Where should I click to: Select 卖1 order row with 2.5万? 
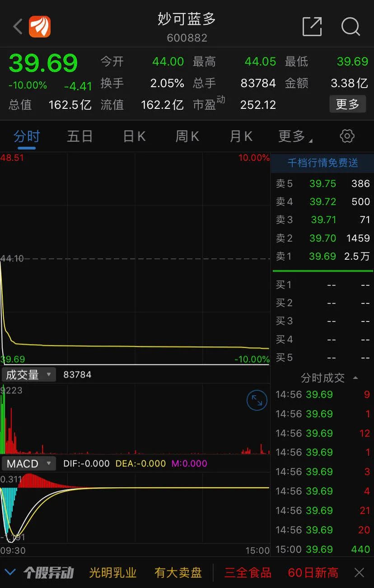coord(323,256)
